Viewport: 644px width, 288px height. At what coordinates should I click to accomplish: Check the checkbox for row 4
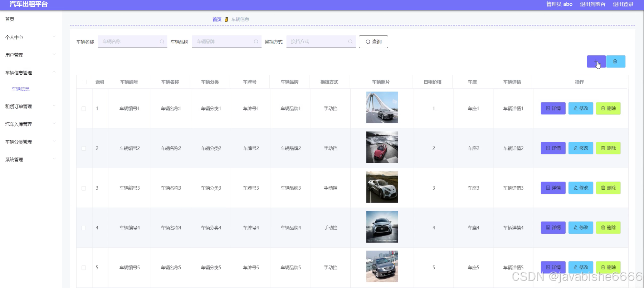click(84, 228)
